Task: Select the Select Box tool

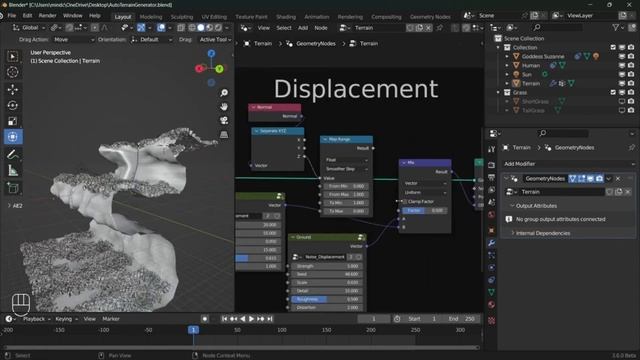Action: click(x=13, y=56)
